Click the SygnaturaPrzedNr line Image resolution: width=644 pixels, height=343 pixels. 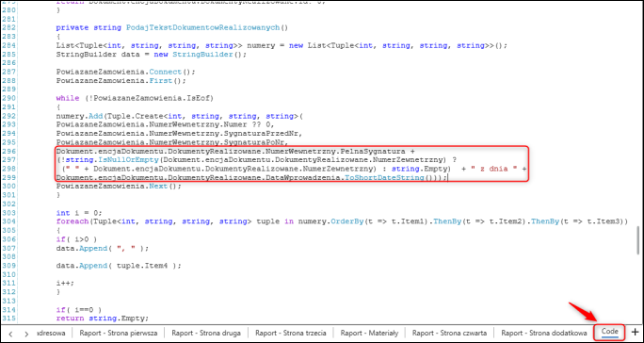click(180, 134)
